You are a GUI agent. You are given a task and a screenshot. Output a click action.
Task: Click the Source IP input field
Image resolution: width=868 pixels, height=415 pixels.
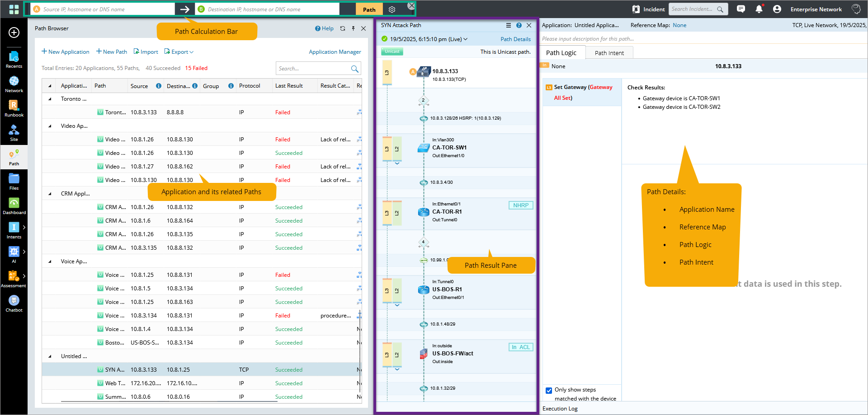106,9
